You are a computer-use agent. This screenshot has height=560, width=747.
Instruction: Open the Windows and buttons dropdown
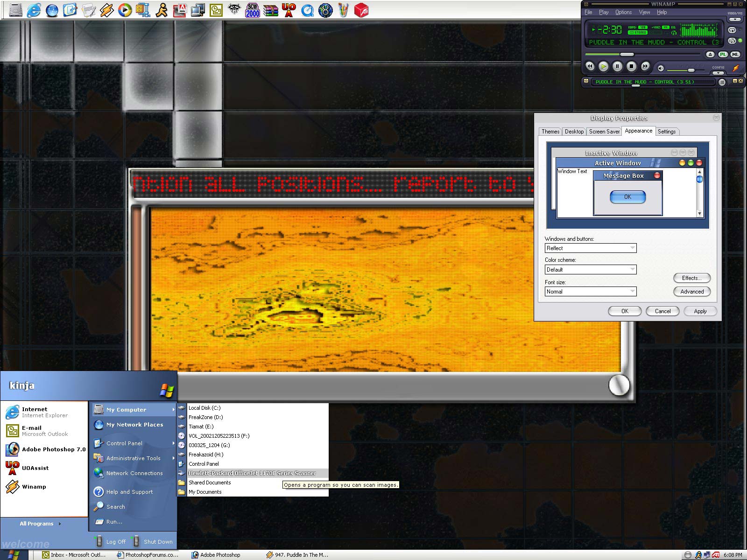coord(591,248)
